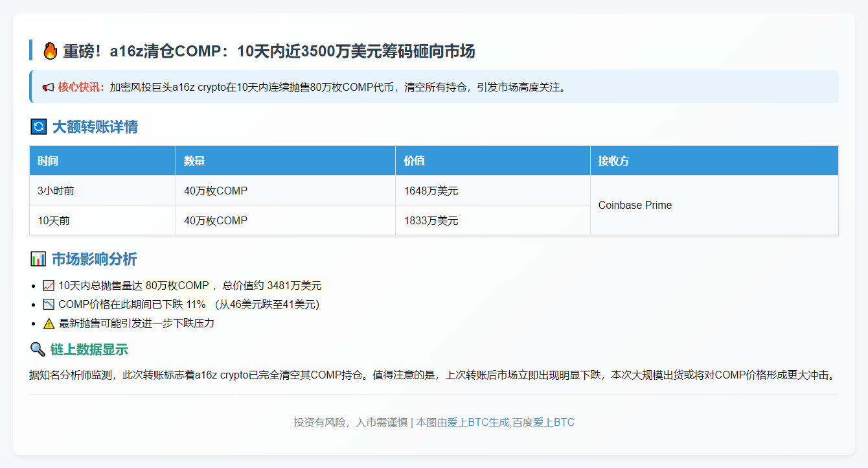Click the refresh icon next to 大额转账详情

click(x=39, y=126)
